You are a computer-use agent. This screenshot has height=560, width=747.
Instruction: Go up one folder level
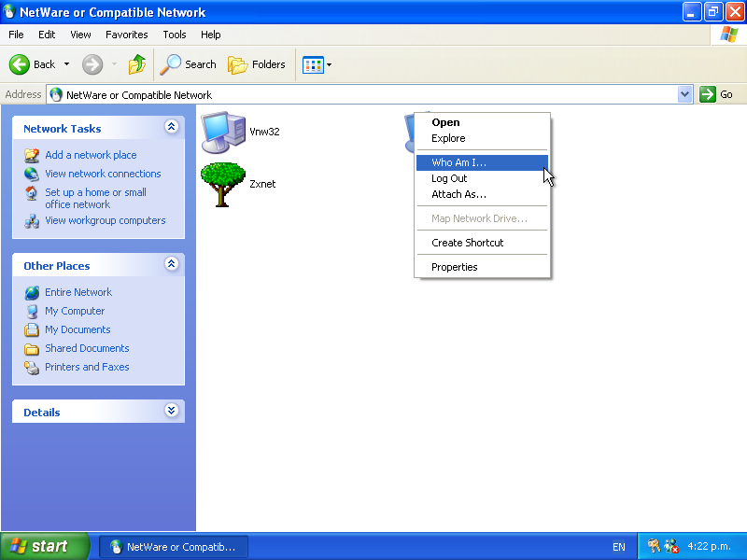[x=137, y=64]
